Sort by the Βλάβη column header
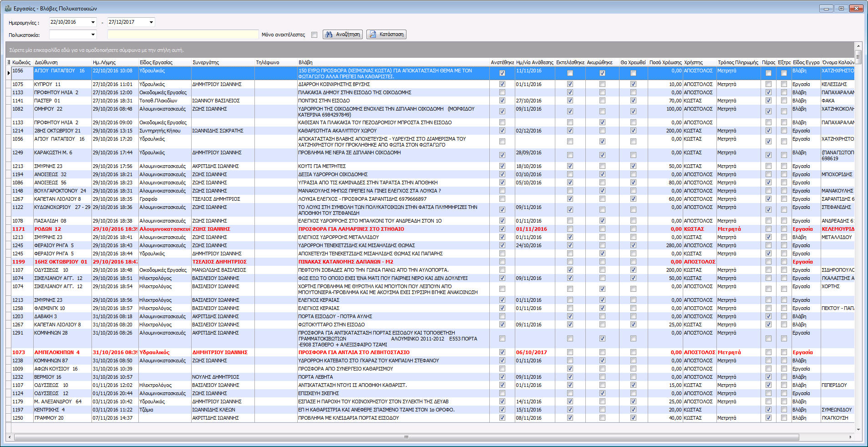The image size is (868, 447). coord(393,62)
